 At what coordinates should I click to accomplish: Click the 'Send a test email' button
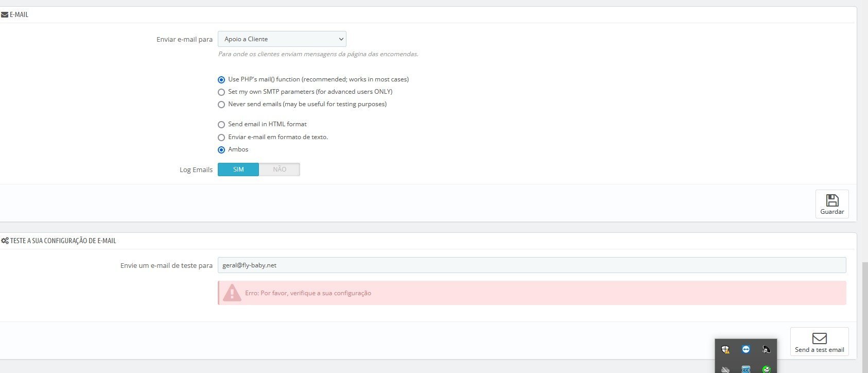pyautogui.click(x=820, y=342)
